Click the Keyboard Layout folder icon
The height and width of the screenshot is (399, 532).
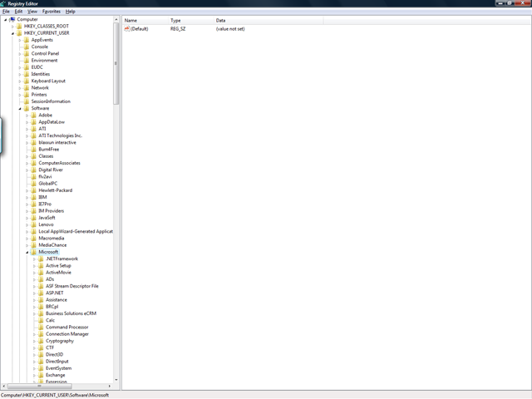coord(27,81)
